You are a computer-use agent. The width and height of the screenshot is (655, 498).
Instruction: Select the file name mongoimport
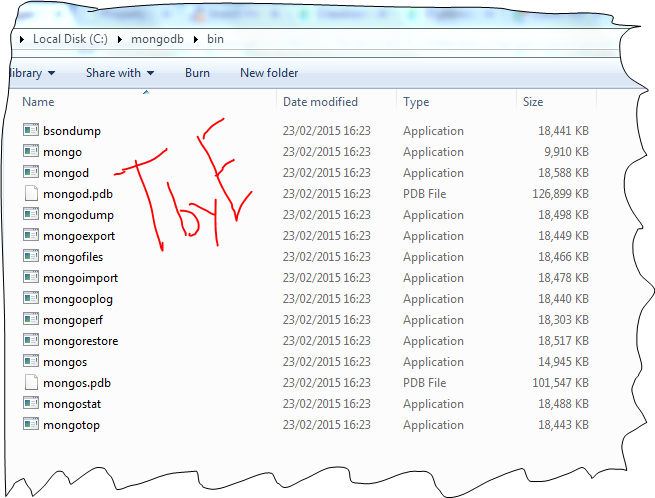click(80, 278)
